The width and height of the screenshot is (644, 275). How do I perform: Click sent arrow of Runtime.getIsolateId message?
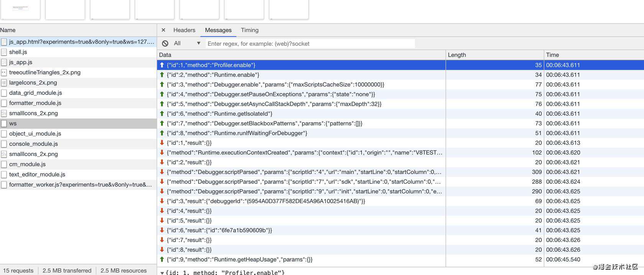pos(162,113)
